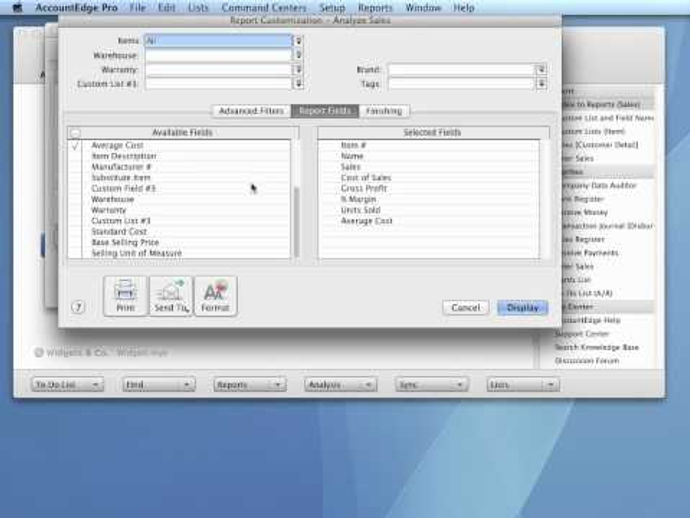The width and height of the screenshot is (690, 518).
Task: Toggle the Average Cost checkmark in Available Fields
Action: (x=75, y=145)
